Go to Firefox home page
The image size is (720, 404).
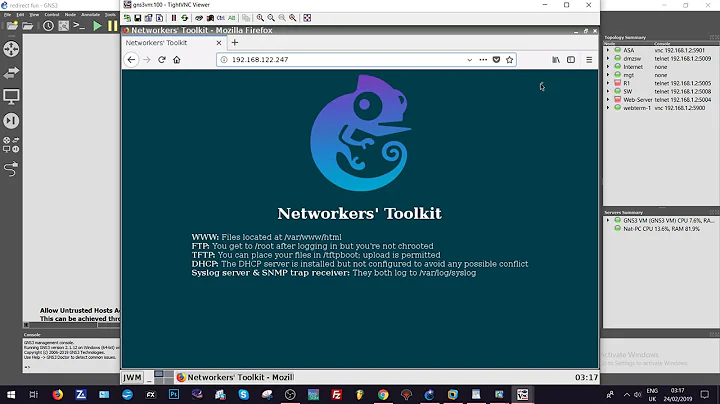click(177, 60)
